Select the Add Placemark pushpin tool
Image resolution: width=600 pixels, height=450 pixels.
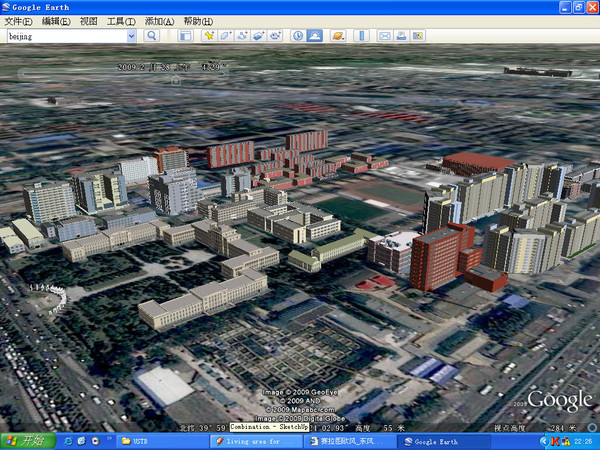pos(209,36)
